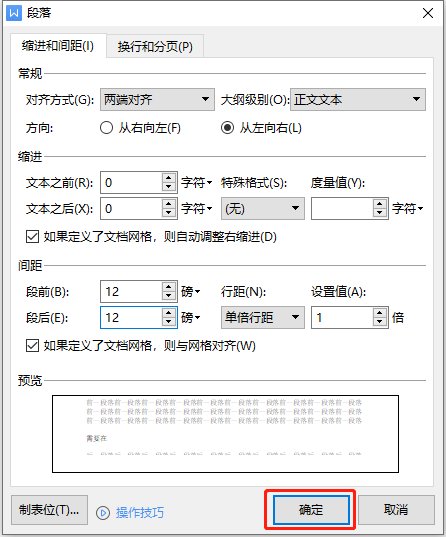Select the 从右向左 radio button
Viewport: 446px width, 537px height.
[106, 128]
